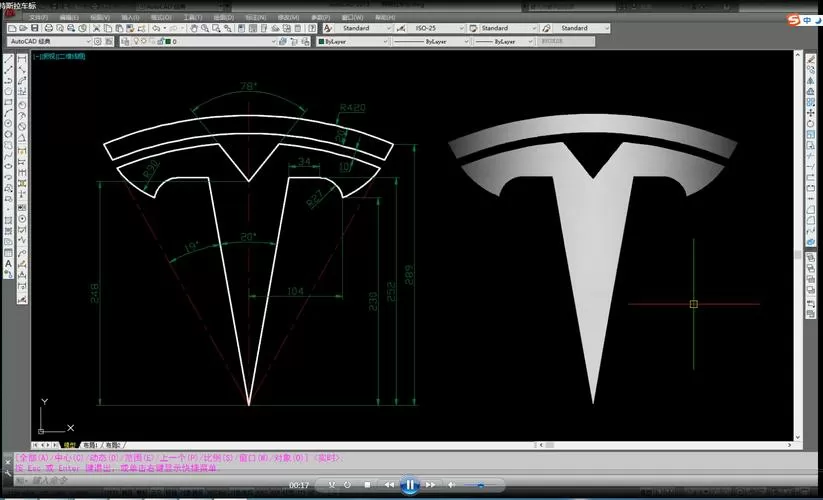Open the Help question-mark icon
This screenshot has width=823, height=500.
coord(311,28)
